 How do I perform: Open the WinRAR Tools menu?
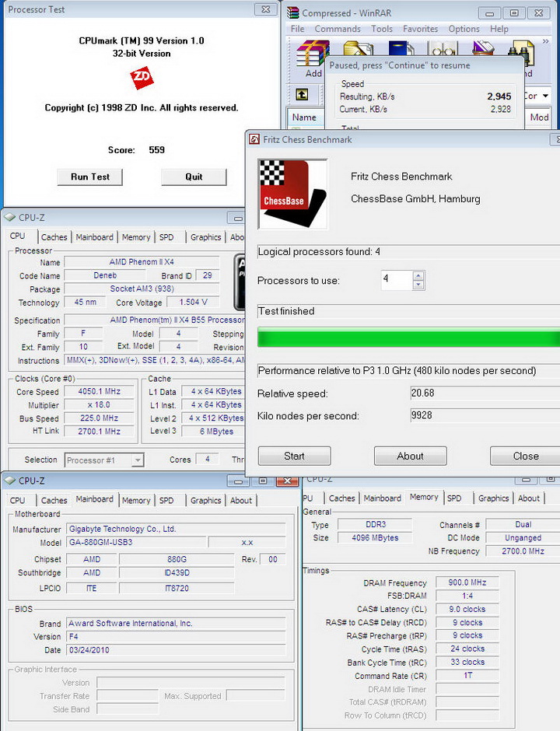(382, 29)
